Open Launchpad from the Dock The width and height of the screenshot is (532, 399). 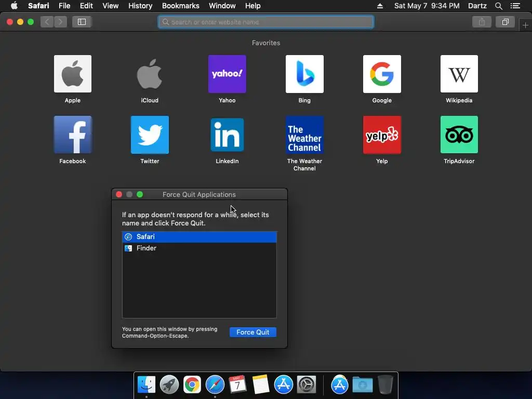[x=169, y=385]
